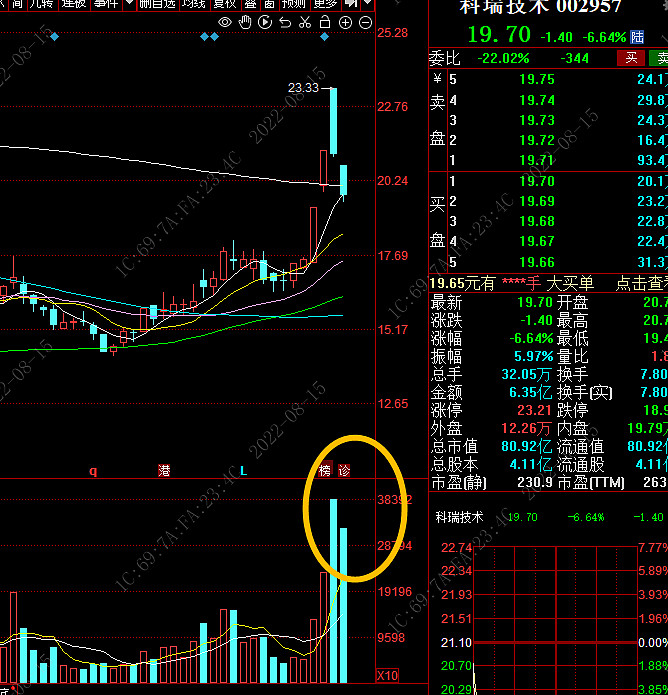The image size is (668, 695).
Task: Zoom out with the minus circle icon
Action: (x=365, y=22)
